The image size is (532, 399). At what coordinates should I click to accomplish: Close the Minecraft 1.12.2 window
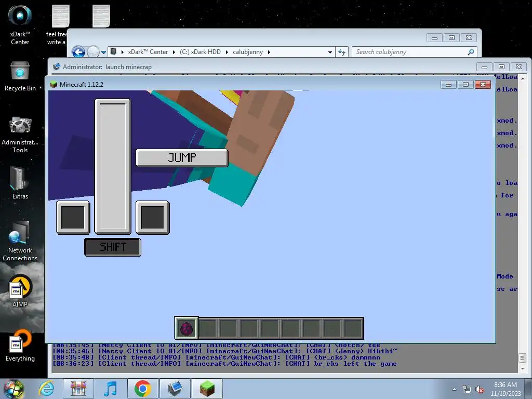[x=483, y=85]
